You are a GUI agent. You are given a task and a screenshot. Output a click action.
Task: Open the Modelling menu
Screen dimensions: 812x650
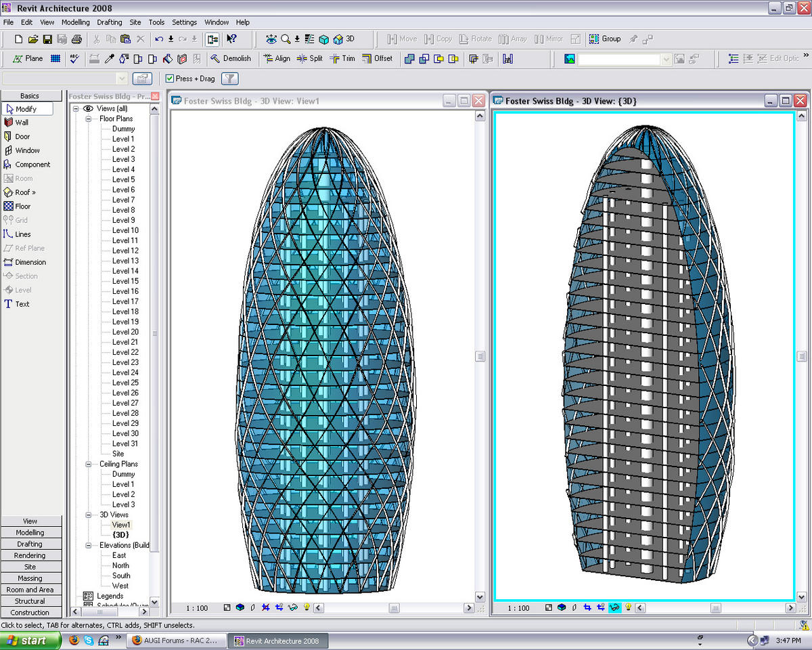pyautogui.click(x=75, y=22)
